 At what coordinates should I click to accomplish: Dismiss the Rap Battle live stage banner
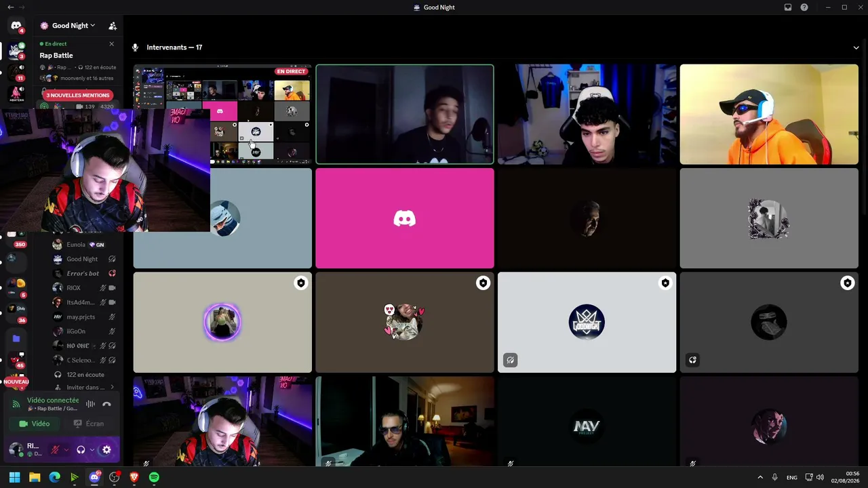point(112,44)
